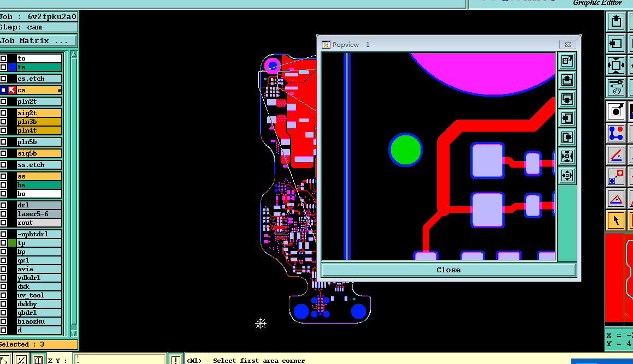Select the dwk layer row
The width and height of the screenshot is (633, 364).
[39, 287]
